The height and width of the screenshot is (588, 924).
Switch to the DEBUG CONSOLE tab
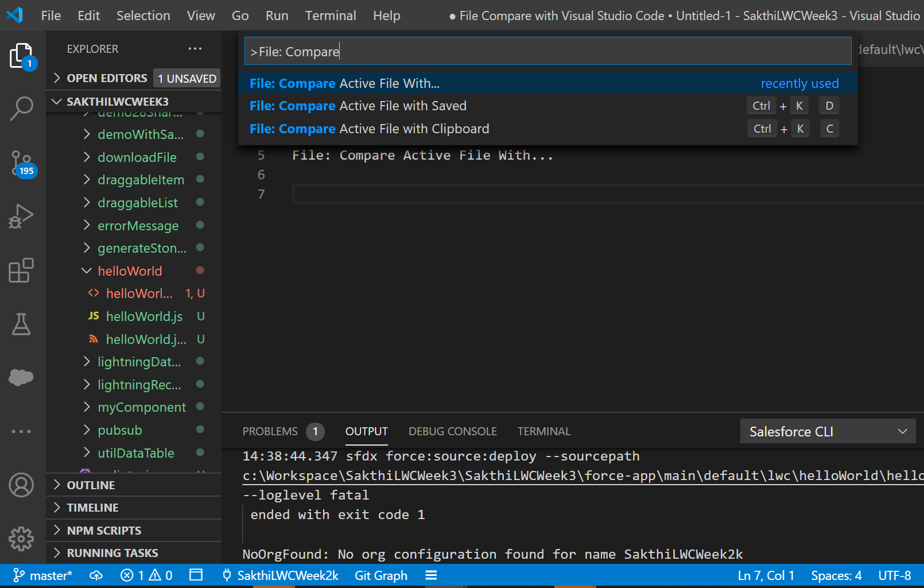pos(452,431)
